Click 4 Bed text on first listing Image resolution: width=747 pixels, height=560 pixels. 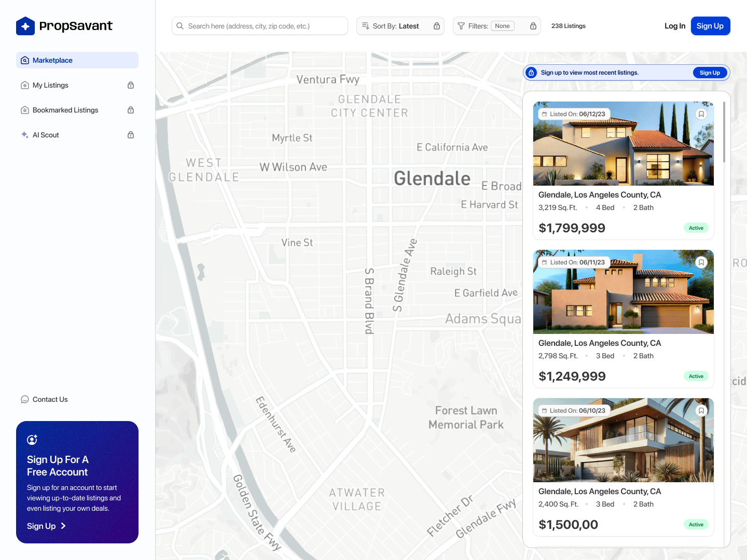pos(605,207)
